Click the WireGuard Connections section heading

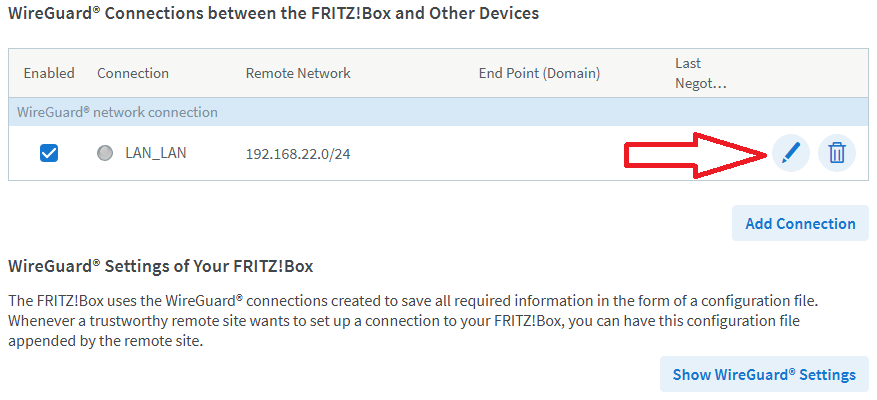point(274,13)
